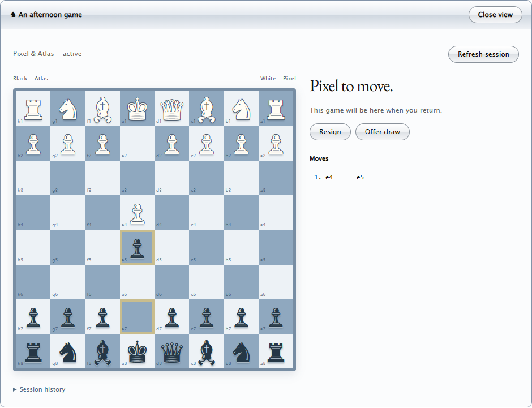Refresh the session
This screenshot has width=532, height=408.
483,54
